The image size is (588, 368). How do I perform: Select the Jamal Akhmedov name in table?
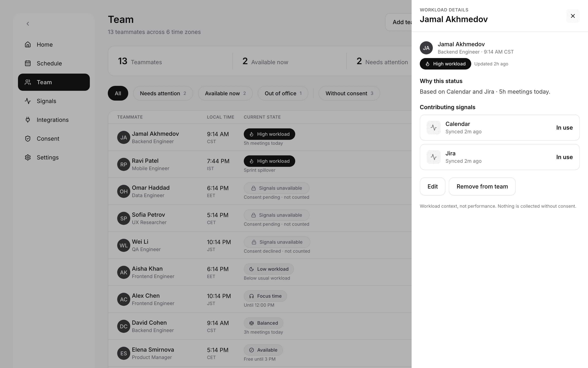[x=155, y=134]
